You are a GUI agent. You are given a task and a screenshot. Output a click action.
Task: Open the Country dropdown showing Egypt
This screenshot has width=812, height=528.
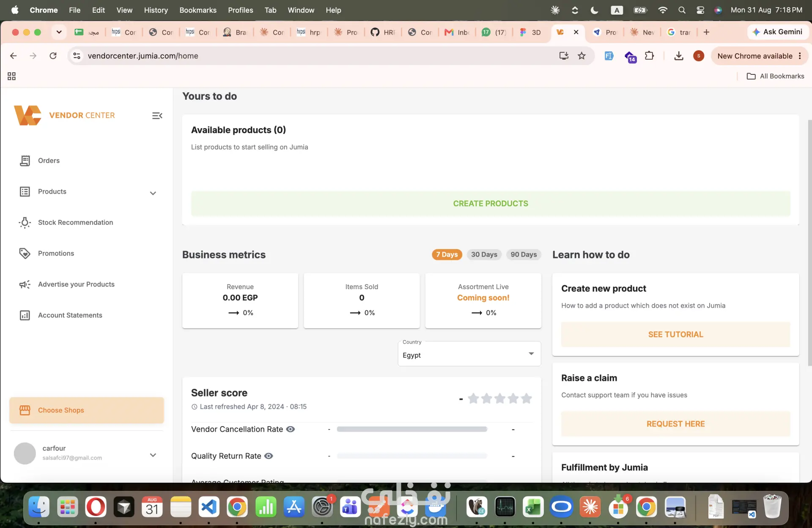469,354
